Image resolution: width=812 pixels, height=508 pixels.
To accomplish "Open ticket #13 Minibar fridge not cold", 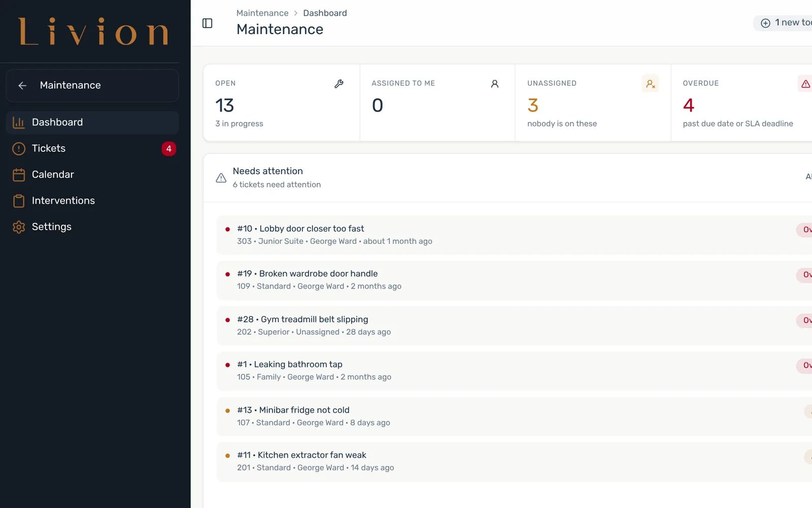I will (x=514, y=417).
